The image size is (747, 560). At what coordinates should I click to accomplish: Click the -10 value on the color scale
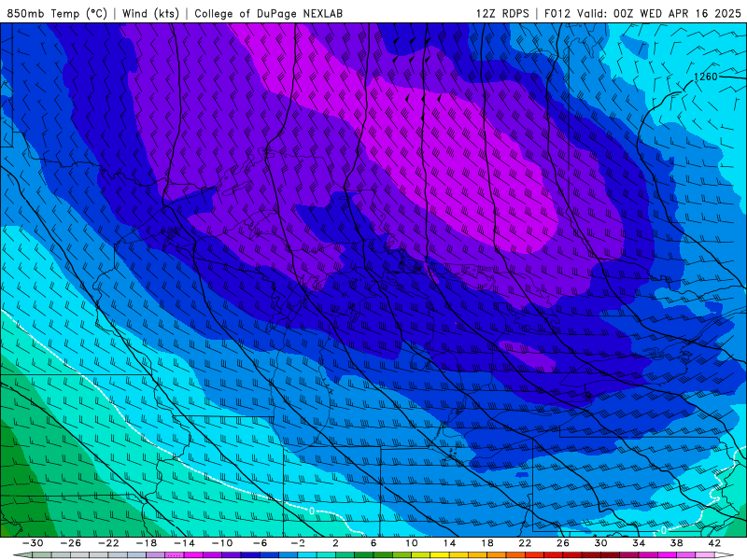coord(222,543)
